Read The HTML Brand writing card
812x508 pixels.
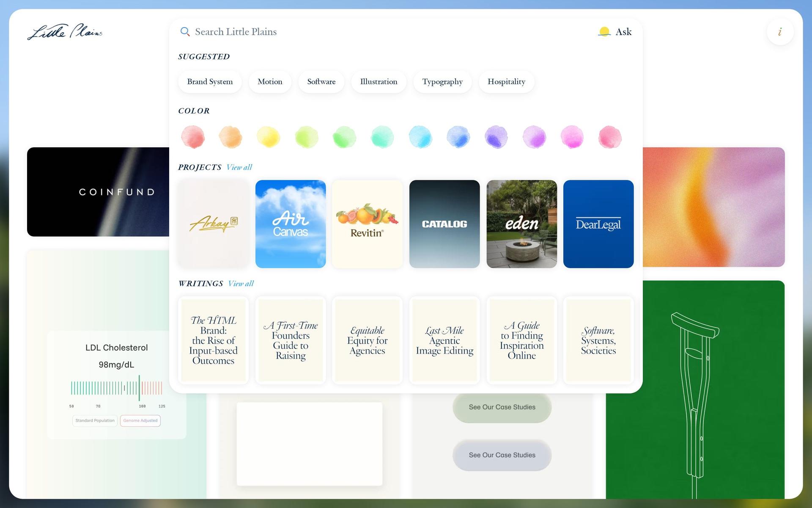tap(214, 340)
